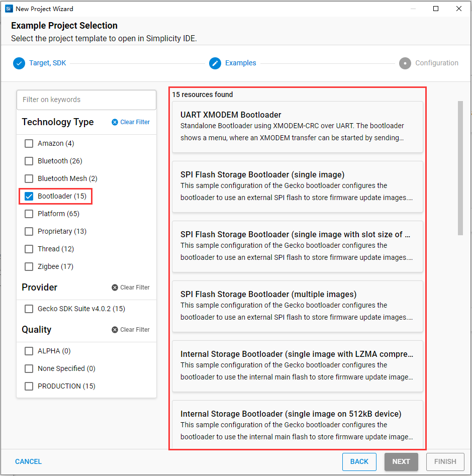Click the Example Project Selection title
The width and height of the screenshot is (472, 476).
coord(64,26)
